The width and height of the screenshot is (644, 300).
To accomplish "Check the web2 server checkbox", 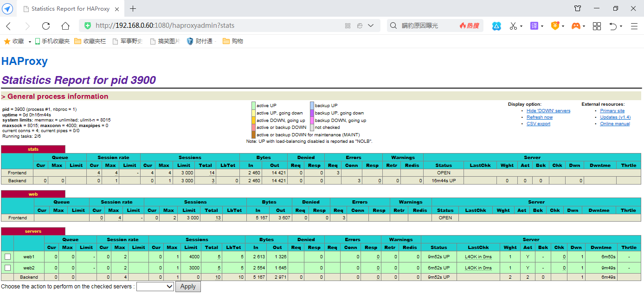I will (7, 268).
